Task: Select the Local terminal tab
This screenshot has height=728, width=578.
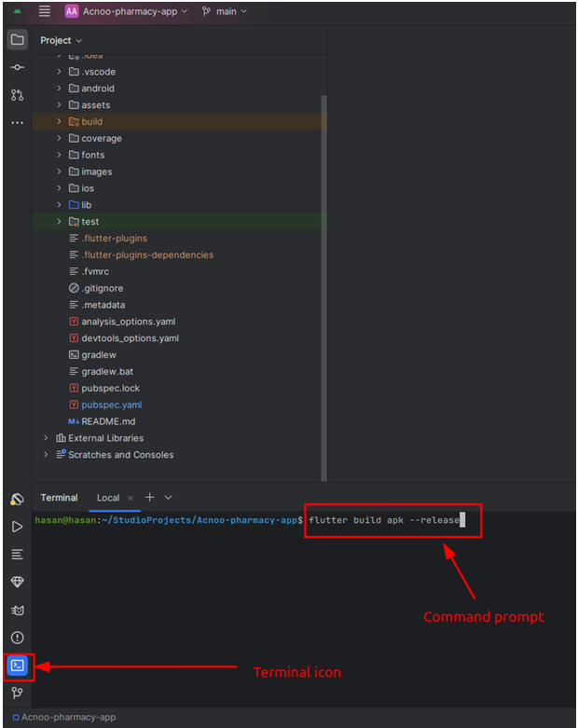Action: pyautogui.click(x=108, y=498)
